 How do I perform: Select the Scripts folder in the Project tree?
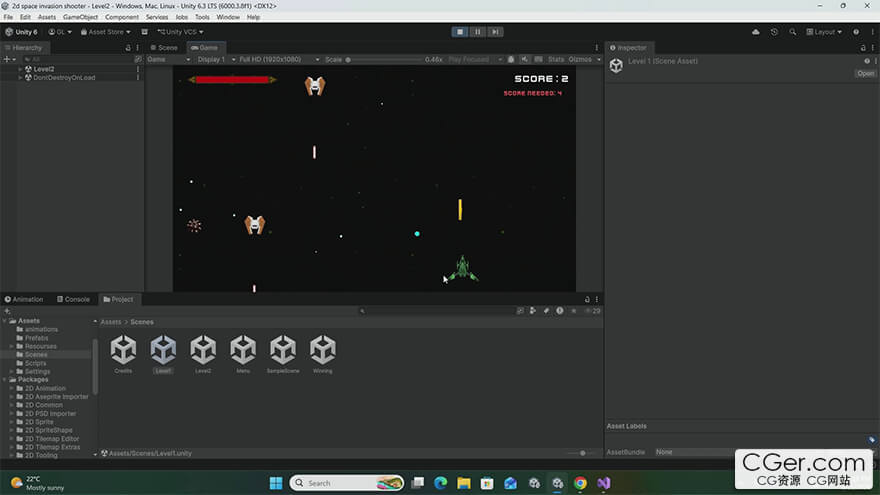(x=35, y=363)
